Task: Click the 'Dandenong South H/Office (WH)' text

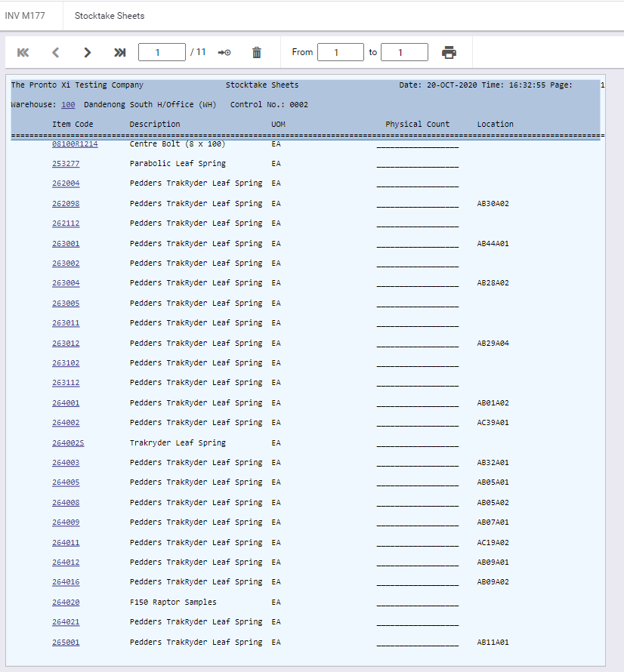Action: click(150, 104)
